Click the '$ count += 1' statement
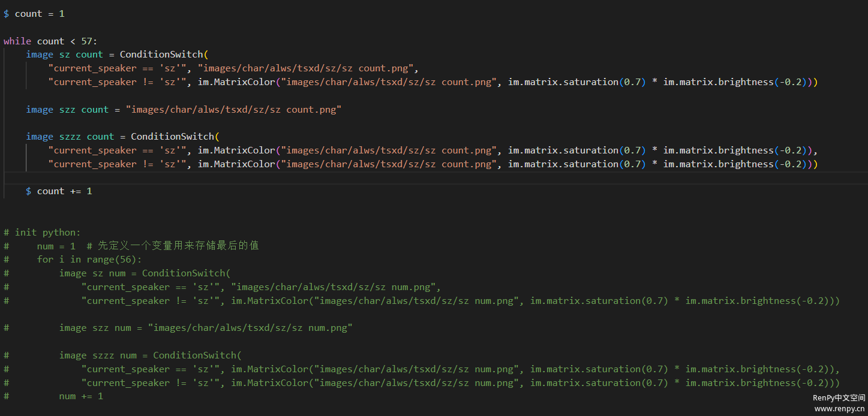Screen dimensions: 868x416 [x=59, y=191]
